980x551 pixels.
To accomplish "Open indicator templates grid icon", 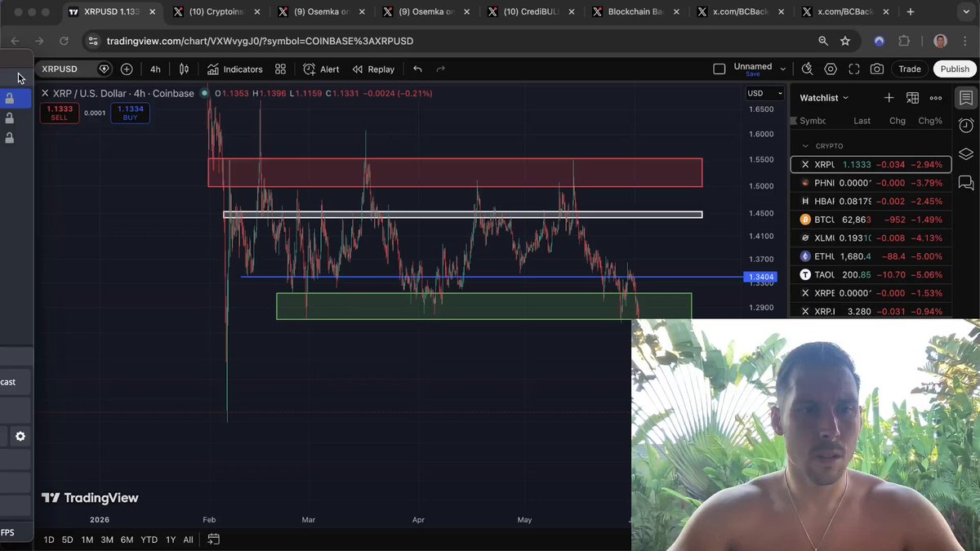I will pos(280,69).
